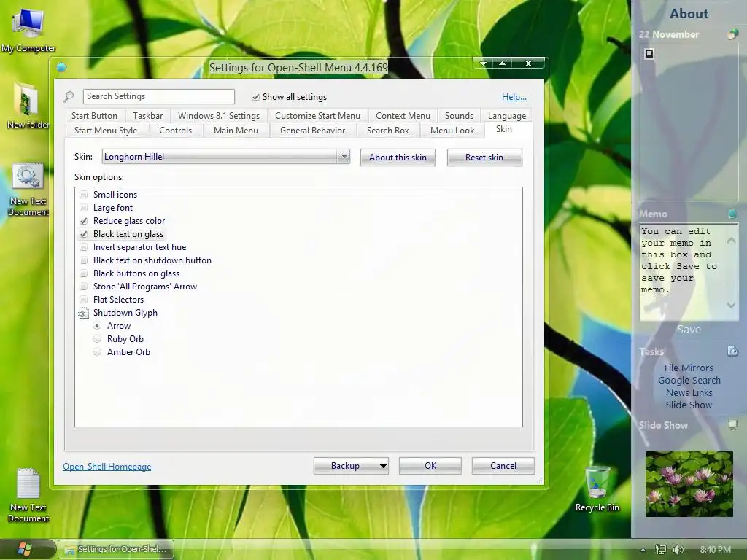This screenshot has height=560, width=747.
Task: Select the Ruby Orb shutdown glyph
Action: tap(97, 339)
